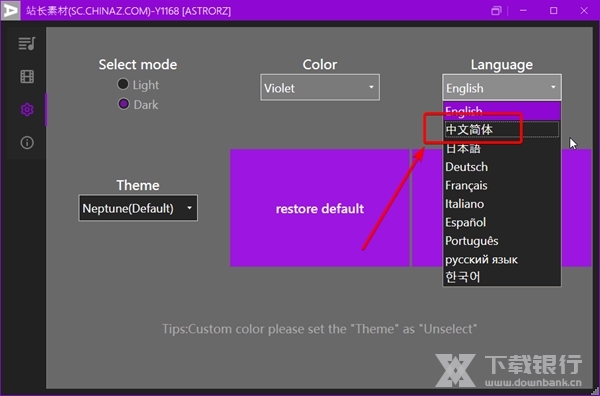The height and width of the screenshot is (396, 600).
Task: Choose Deutsch from the language list
Action: tap(502, 167)
